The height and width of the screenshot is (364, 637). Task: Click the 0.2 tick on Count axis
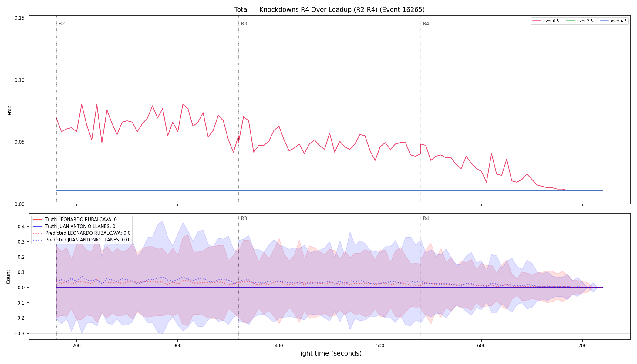[21, 257]
